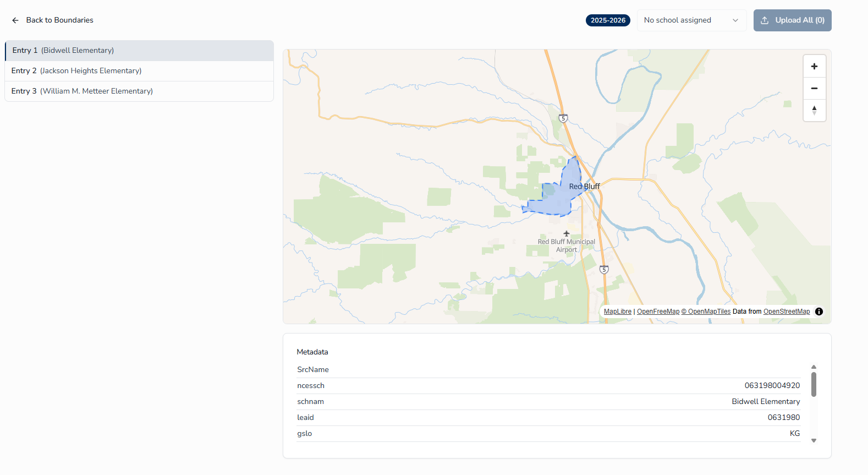Image resolution: width=868 pixels, height=475 pixels.
Task: Click the ncessch value 063198004920
Action: point(772,386)
